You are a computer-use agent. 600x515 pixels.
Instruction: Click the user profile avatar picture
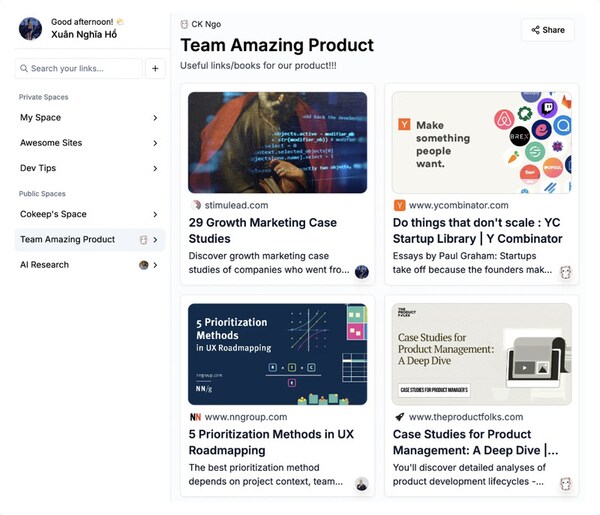pos(30,28)
